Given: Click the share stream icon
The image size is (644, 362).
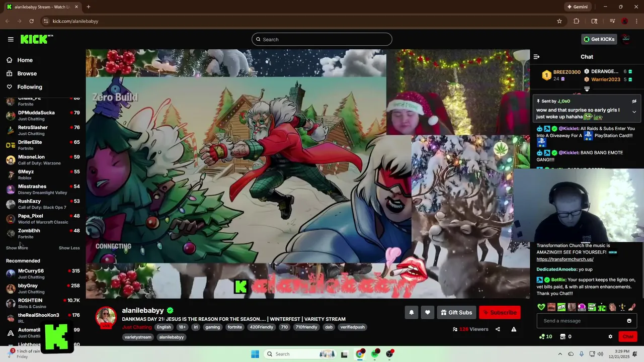Looking at the screenshot, I should 498,329.
